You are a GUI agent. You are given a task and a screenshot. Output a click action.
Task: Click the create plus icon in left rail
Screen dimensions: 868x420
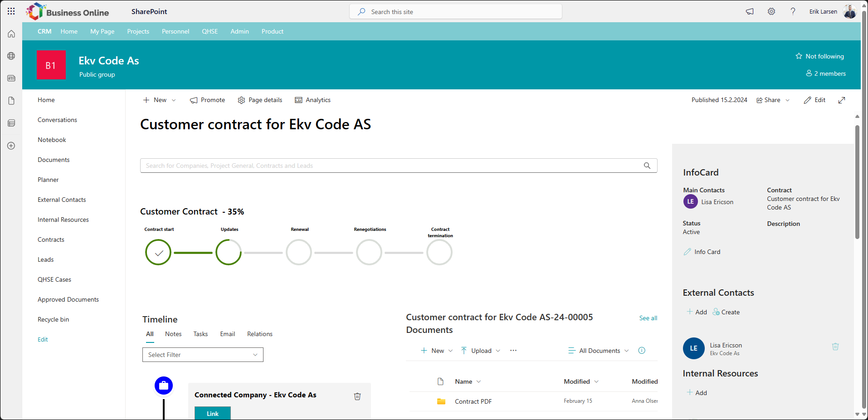pyautogui.click(x=11, y=146)
